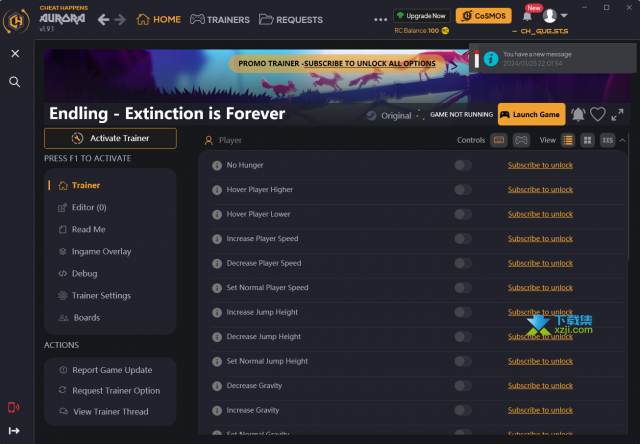Favorite the game with heart icon

click(x=598, y=115)
